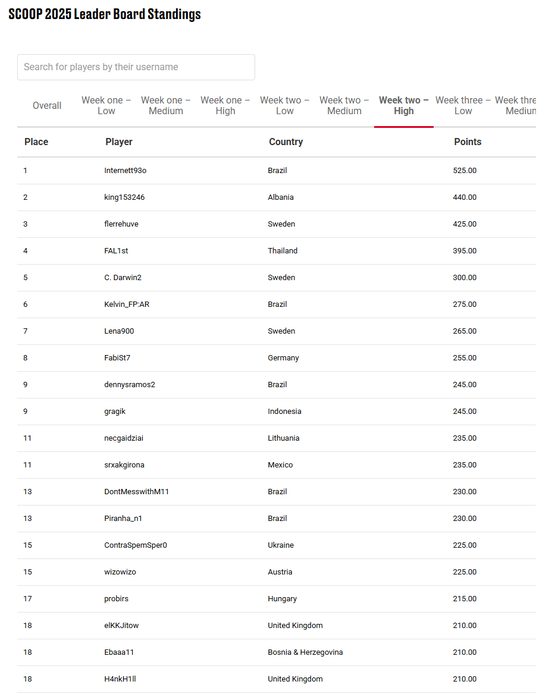Click the Points column header
Image resolution: width=552 pixels, height=700 pixels.
tap(468, 142)
